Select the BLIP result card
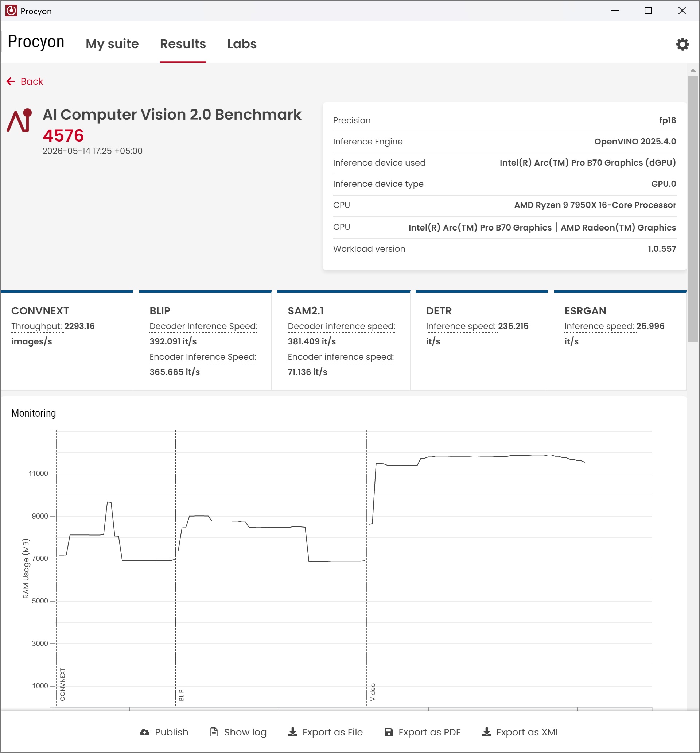Image resolution: width=700 pixels, height=753 pixels. click(x=205, y=340)
